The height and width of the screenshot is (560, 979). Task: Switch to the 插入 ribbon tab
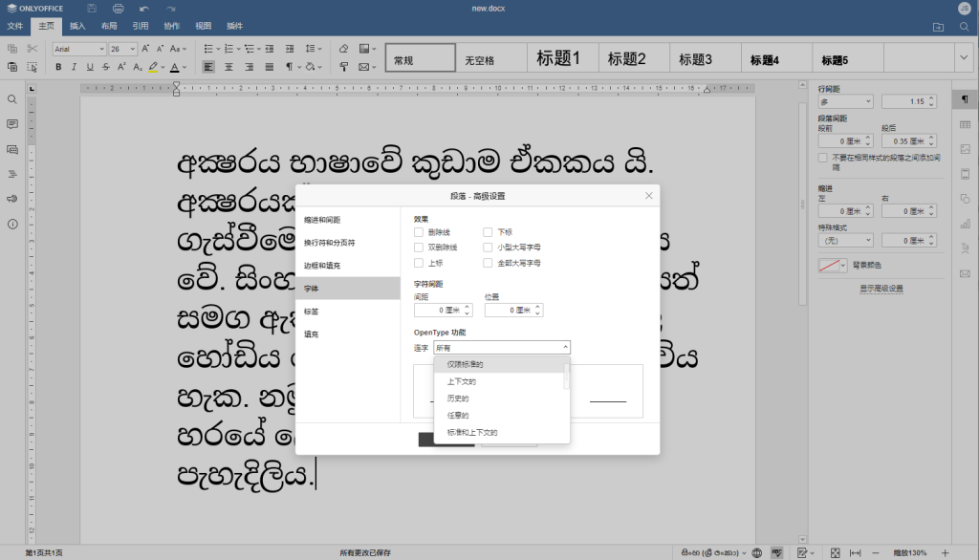78,26
